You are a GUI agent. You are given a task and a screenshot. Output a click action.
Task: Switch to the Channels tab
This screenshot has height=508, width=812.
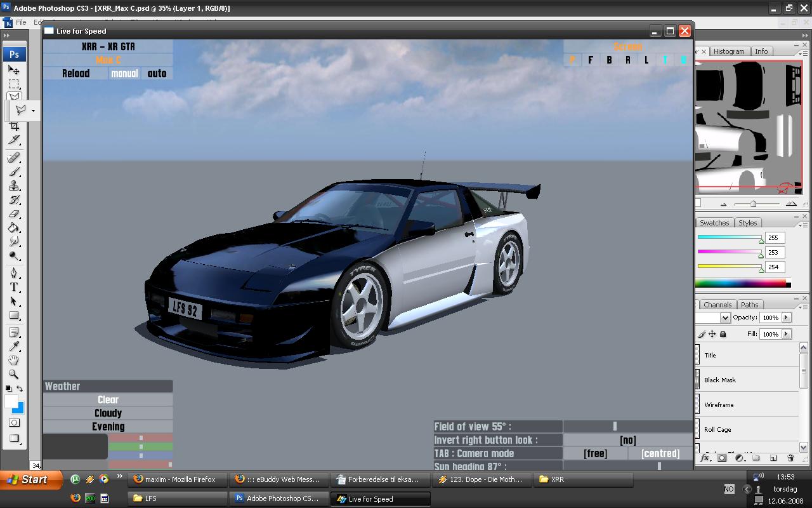point(717,305)
